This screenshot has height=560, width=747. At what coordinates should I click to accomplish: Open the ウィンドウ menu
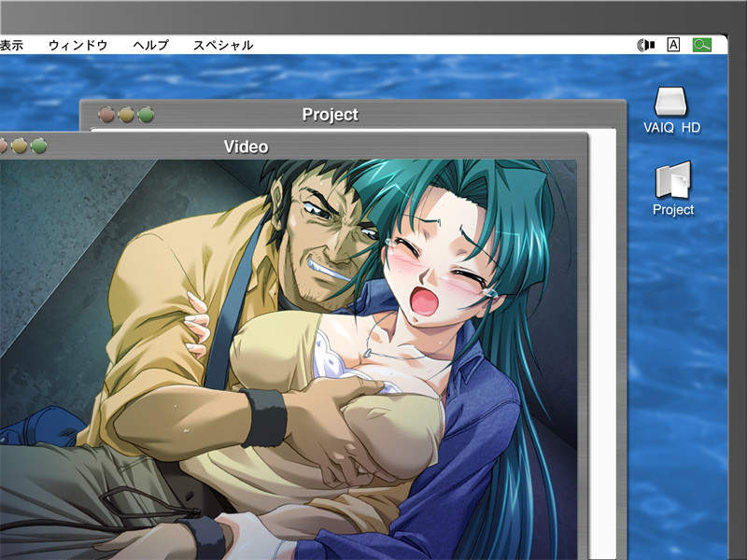78,45
